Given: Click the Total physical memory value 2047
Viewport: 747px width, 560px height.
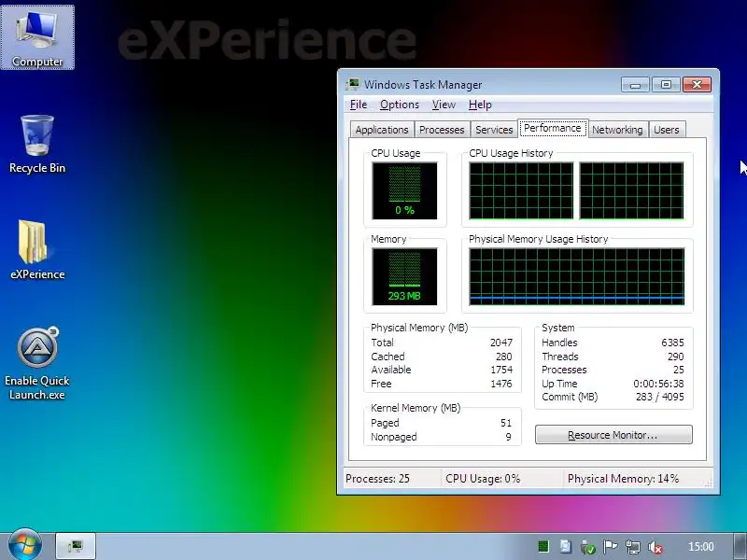Looking at the screenshot, I should (501, 343).
